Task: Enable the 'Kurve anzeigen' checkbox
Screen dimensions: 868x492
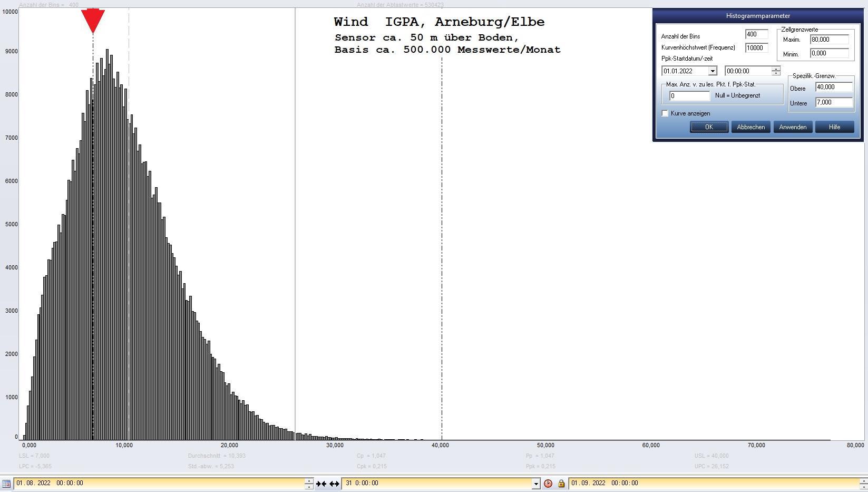Action: pyautogui.click(x=665, y=113)
